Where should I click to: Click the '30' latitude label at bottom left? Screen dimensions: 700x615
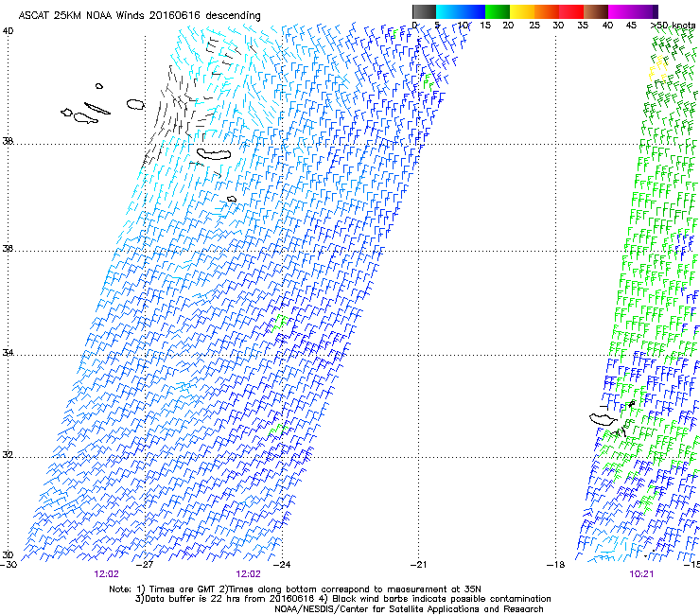[x=8, y=555]
